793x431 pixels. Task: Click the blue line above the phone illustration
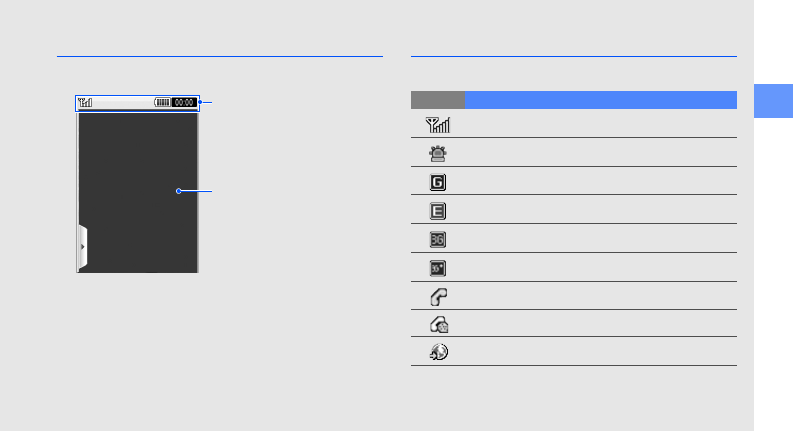[x=220, y=57]
